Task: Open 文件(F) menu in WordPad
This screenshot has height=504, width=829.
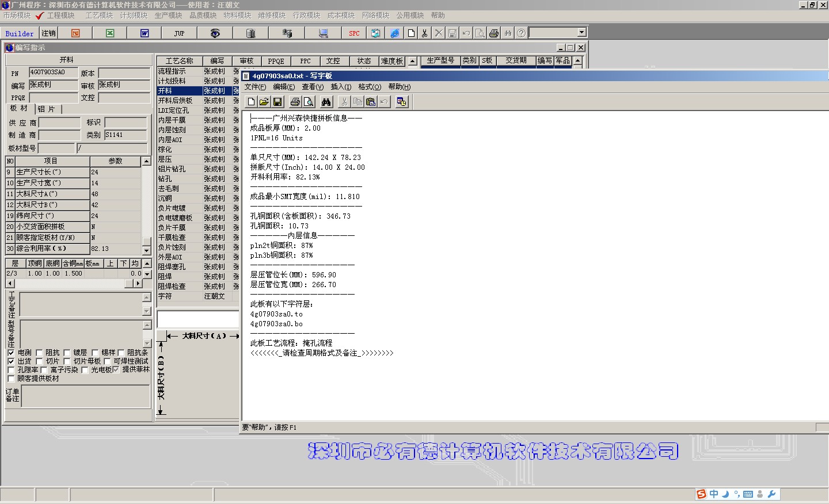Action: [255, 87]
